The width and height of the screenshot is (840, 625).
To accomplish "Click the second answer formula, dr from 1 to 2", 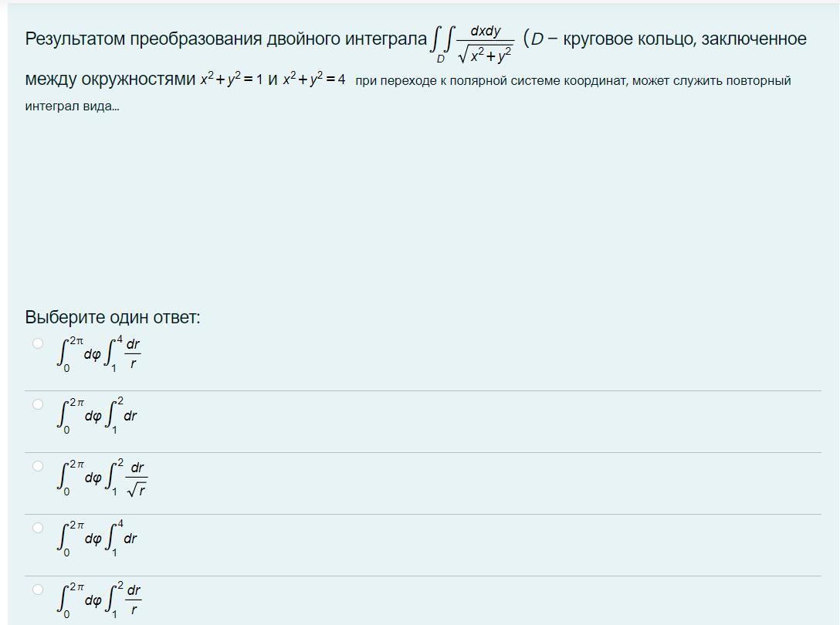I will (97, 416).
